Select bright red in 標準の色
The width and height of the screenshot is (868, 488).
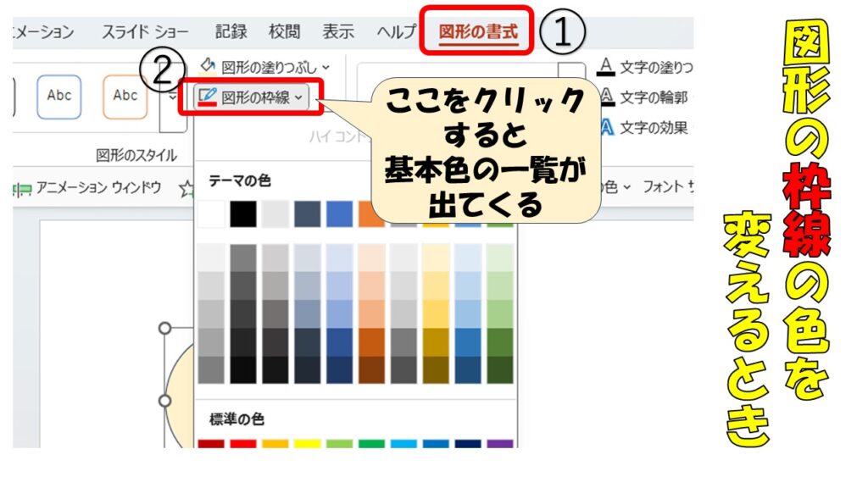[243, 444]
